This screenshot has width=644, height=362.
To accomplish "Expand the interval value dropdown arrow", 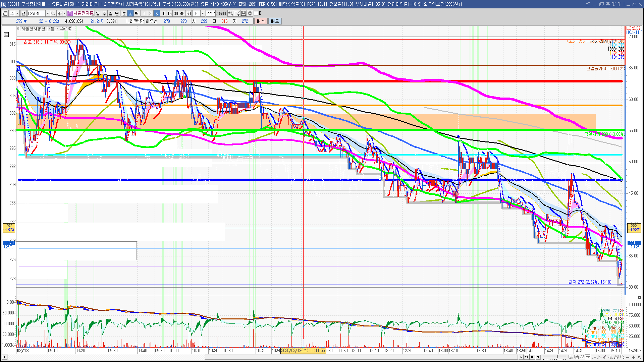I will pos(203,13).
